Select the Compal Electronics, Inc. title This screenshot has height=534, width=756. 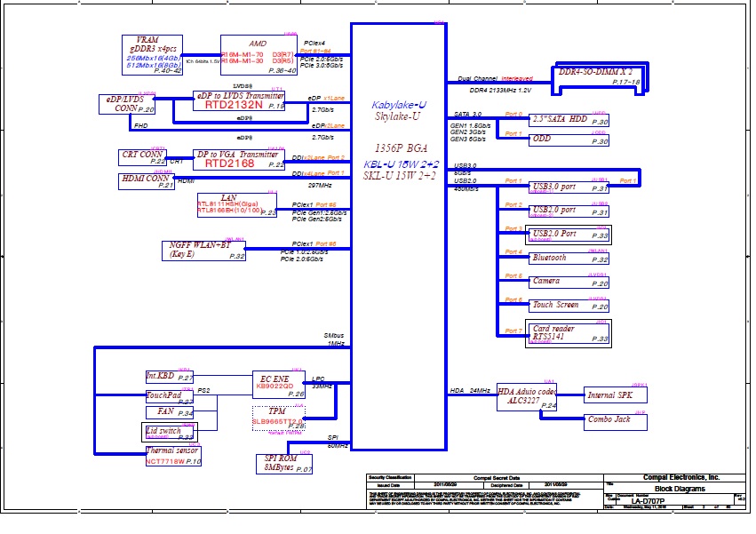681,477
